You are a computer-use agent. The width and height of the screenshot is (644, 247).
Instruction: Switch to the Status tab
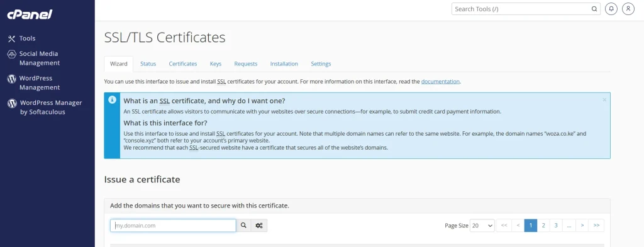click(148, 64)
